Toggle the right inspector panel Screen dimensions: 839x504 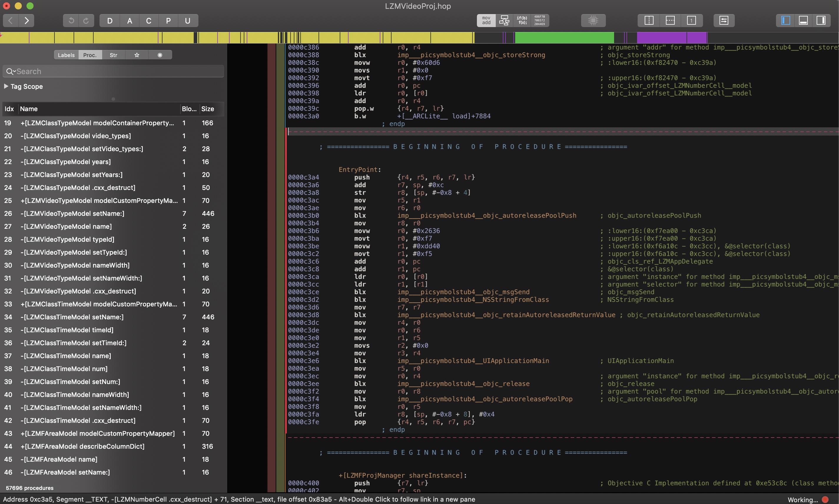tap(821, 20)
